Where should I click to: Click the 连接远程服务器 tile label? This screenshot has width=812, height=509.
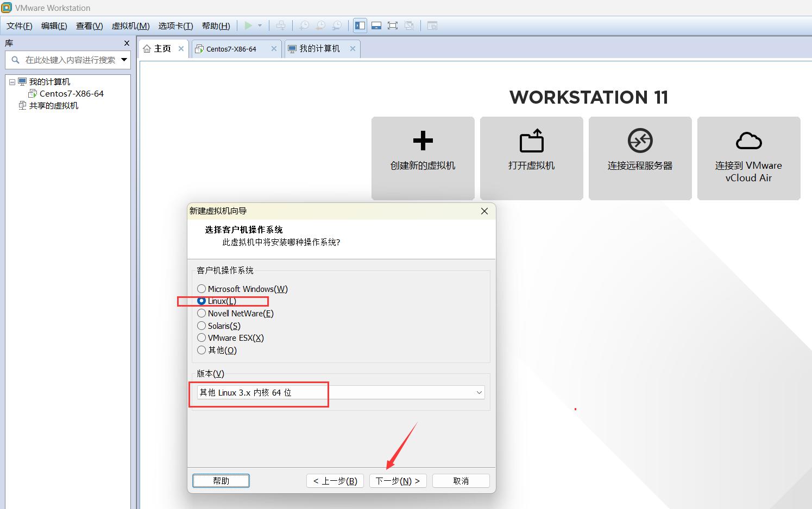pyautogui.click(x=640, y=166)
